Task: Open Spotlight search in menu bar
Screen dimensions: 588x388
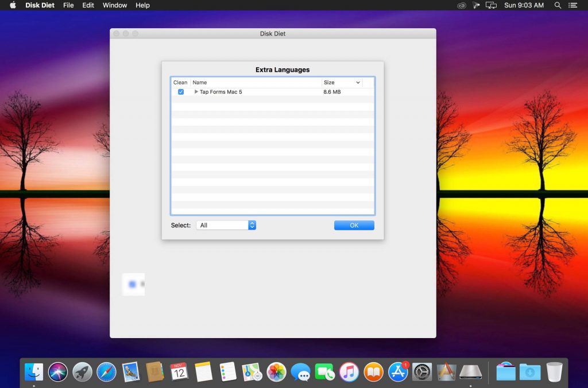Action: point(558,5)
